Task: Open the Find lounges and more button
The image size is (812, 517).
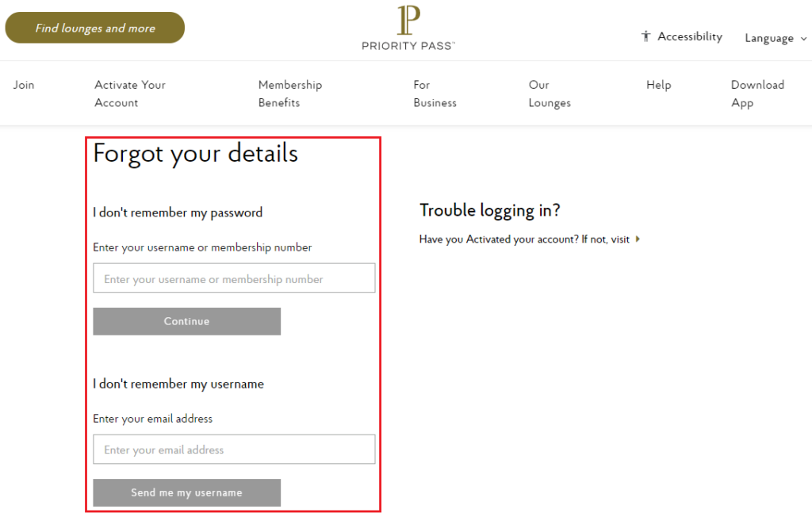Action: click(94, 27)
